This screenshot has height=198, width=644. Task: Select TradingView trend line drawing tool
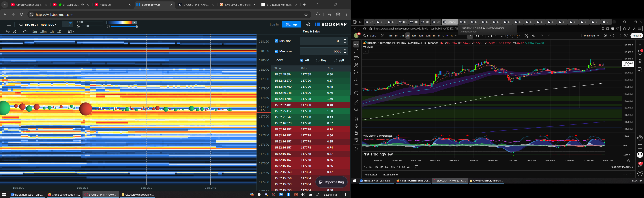356,51
